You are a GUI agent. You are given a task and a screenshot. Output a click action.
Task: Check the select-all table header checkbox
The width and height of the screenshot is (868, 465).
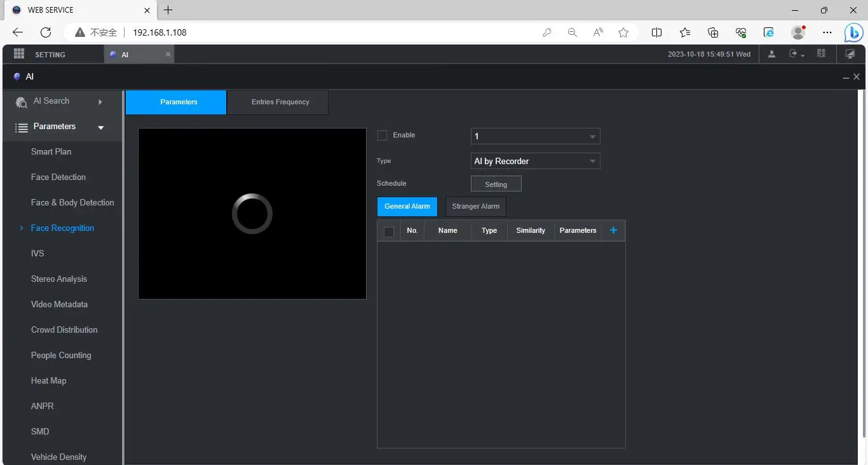tap(389, 232)
